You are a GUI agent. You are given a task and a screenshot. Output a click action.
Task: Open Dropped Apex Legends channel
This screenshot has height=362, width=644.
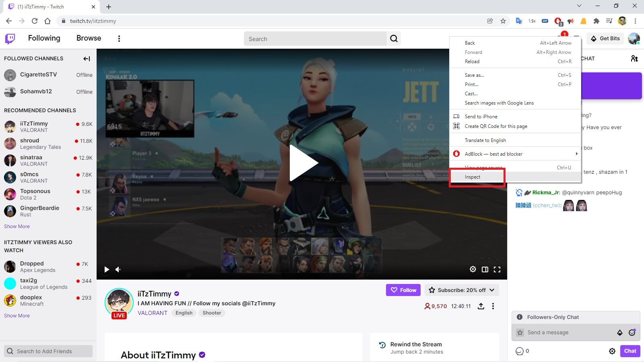coord(48,267)
